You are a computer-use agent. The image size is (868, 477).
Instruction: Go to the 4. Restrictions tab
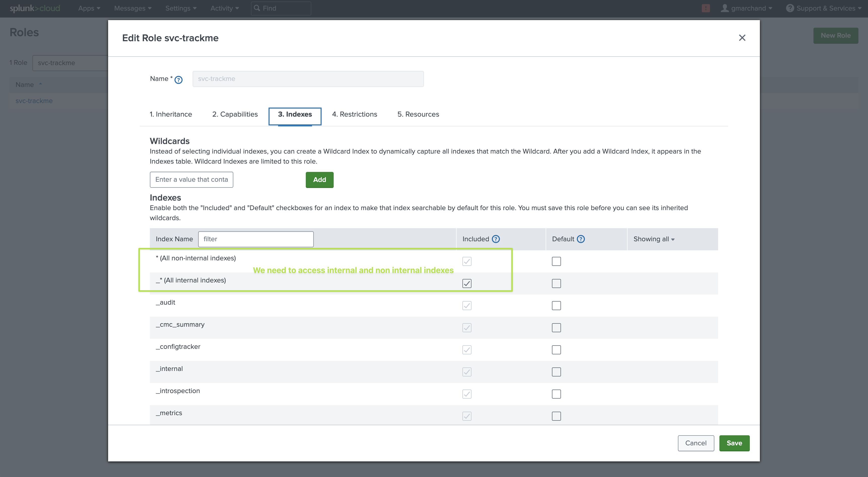[x=355, y=114]
